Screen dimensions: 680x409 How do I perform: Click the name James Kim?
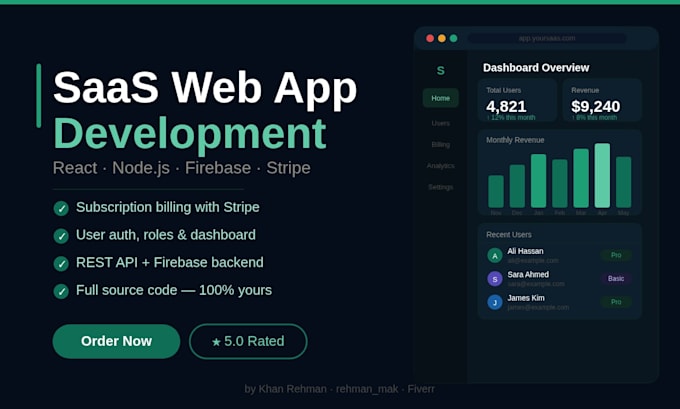pos(526,298)
